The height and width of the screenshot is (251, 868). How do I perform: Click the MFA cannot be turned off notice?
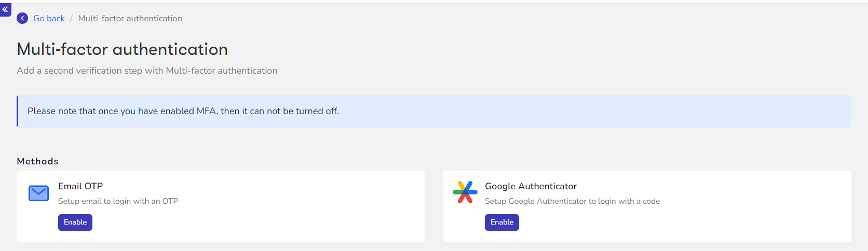183,111
